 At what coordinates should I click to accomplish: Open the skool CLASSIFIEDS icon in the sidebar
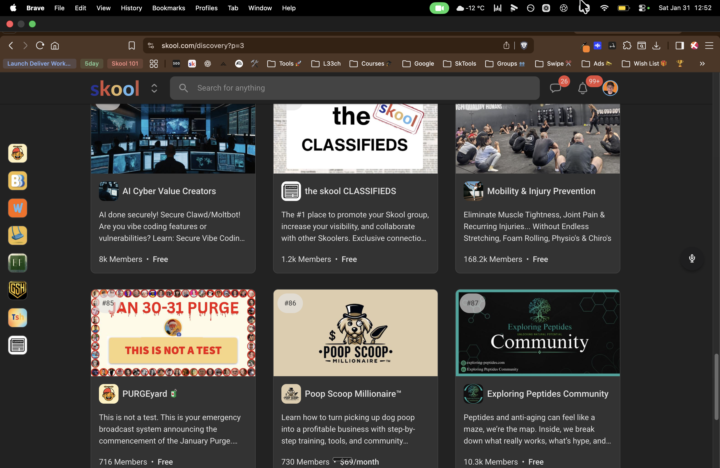pos(17,345)
